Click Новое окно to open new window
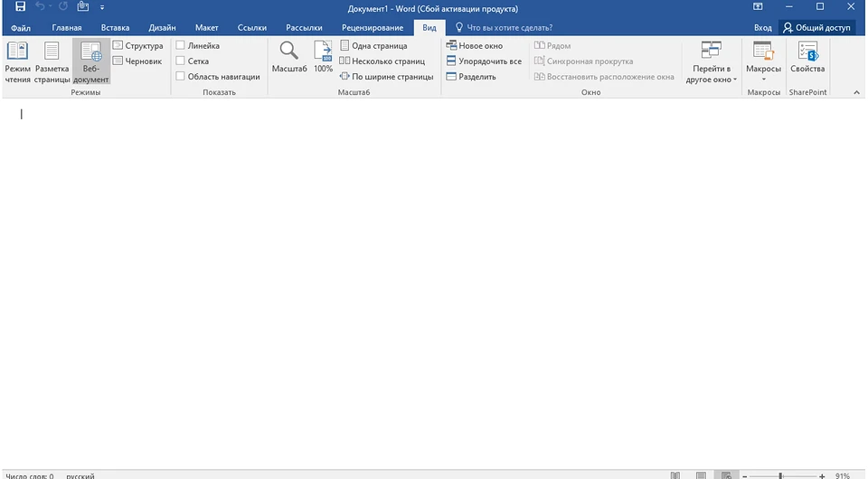Screen dimensions: 868x479 [x=477, y=45]
